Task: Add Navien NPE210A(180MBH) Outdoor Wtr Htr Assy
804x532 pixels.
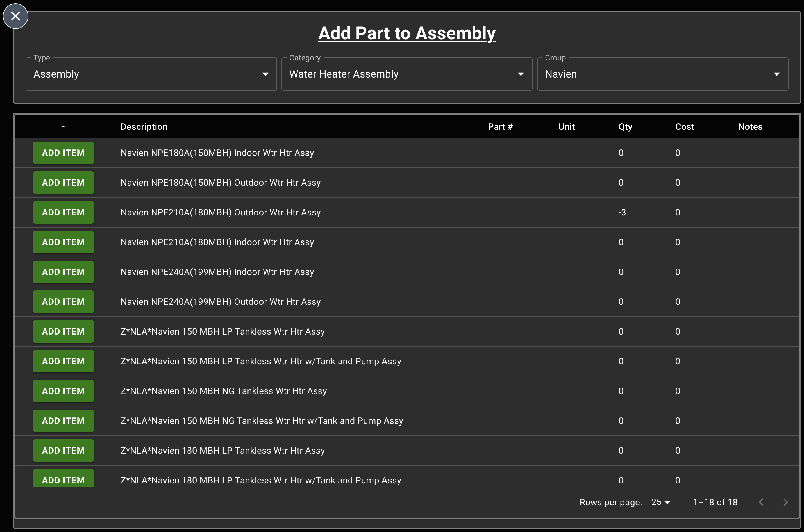Action: coord(63,212)
